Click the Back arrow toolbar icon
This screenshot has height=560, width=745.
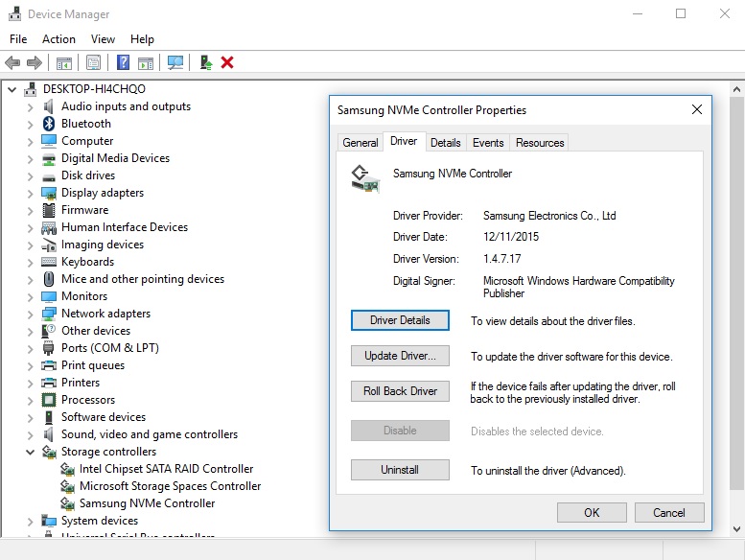pyautogui.click(x=12, y=62)
